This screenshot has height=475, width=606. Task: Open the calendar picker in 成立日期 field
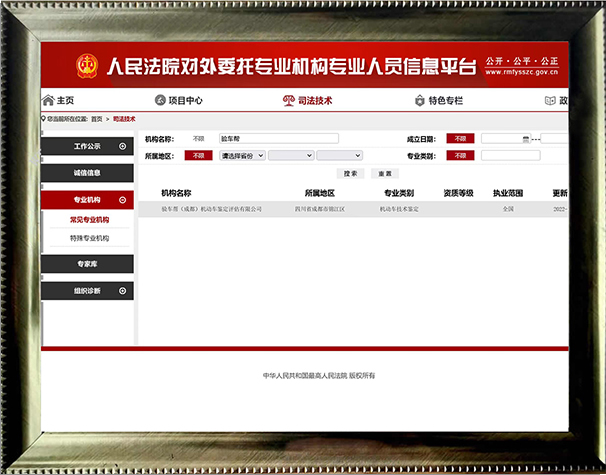click(525, 139)
